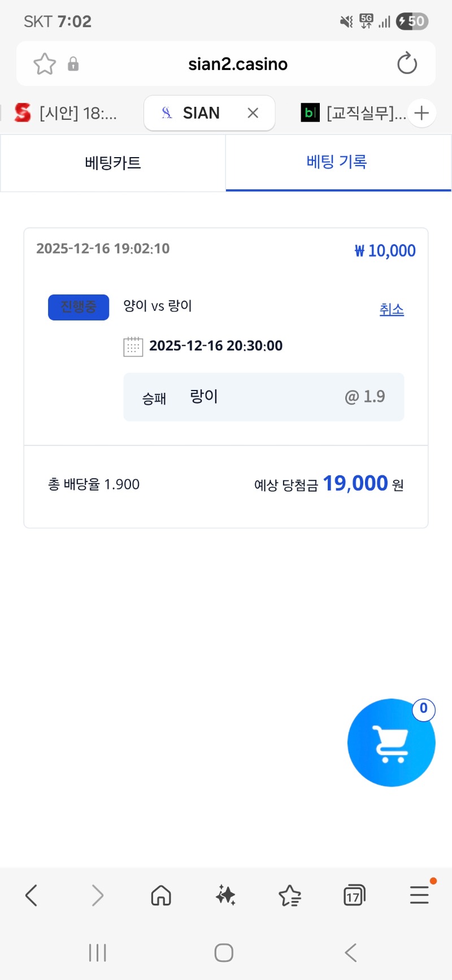Image resolution: width=452 pixels, height=980 pixels.
Task: Go back with browser back arrow
Action: click(32, 895)
